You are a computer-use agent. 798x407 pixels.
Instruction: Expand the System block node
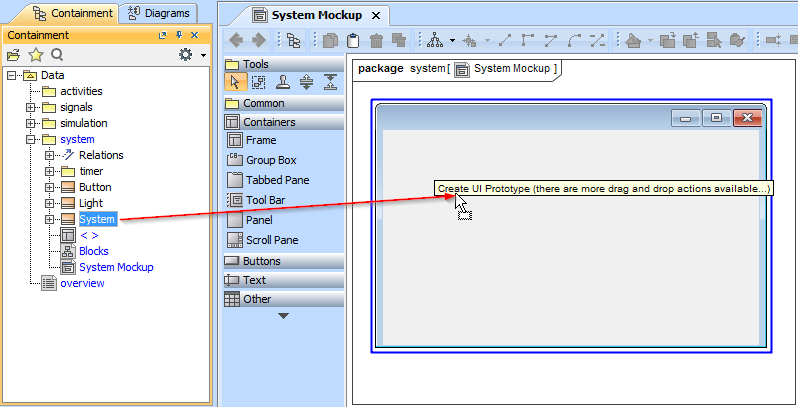pyautogui.click(x=49, y=219)
